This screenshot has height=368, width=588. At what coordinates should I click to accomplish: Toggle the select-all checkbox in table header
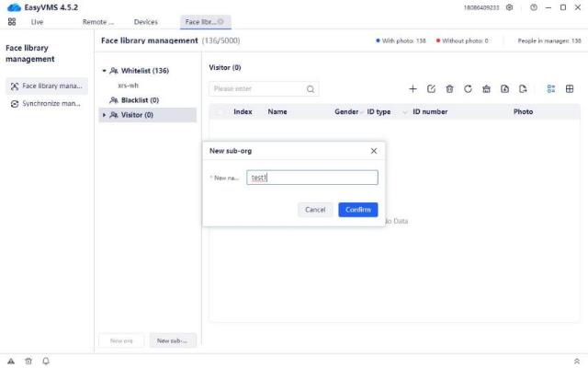click(x=220, y=111)
